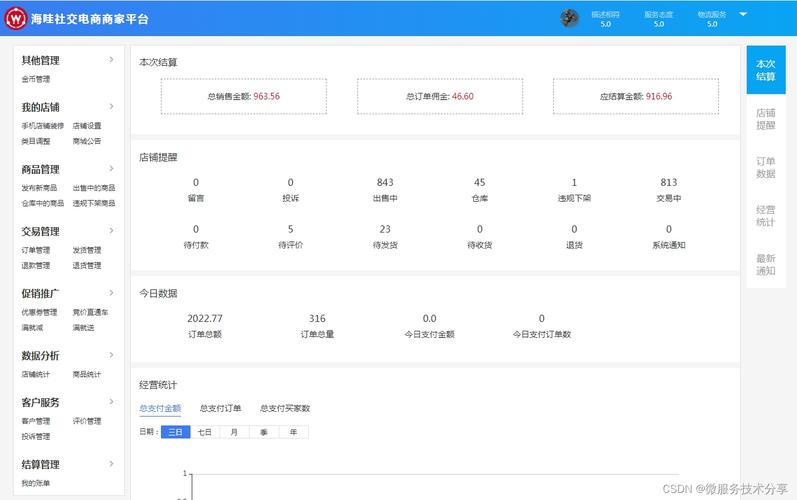The width and height of the screenshot is (797, 500).
Task: Expand the 客户服务 chevron
Action: [x=111, y=401]
